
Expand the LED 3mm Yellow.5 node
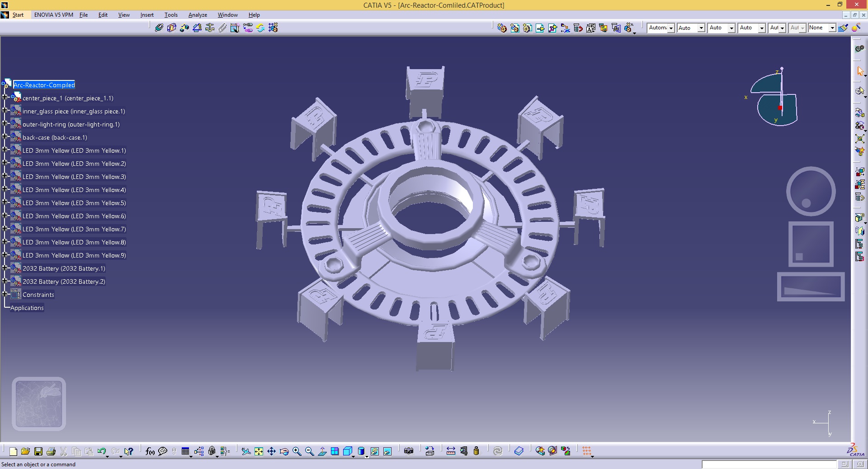pos(5,202)
